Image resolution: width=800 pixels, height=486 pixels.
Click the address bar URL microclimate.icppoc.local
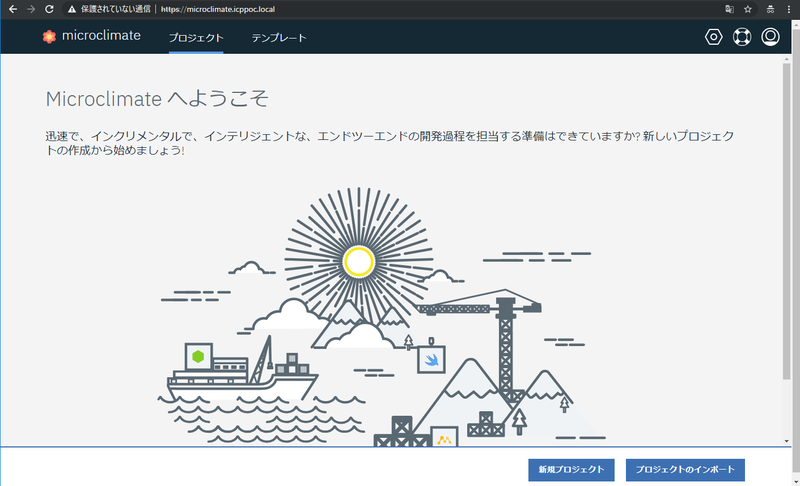[218, 9]
